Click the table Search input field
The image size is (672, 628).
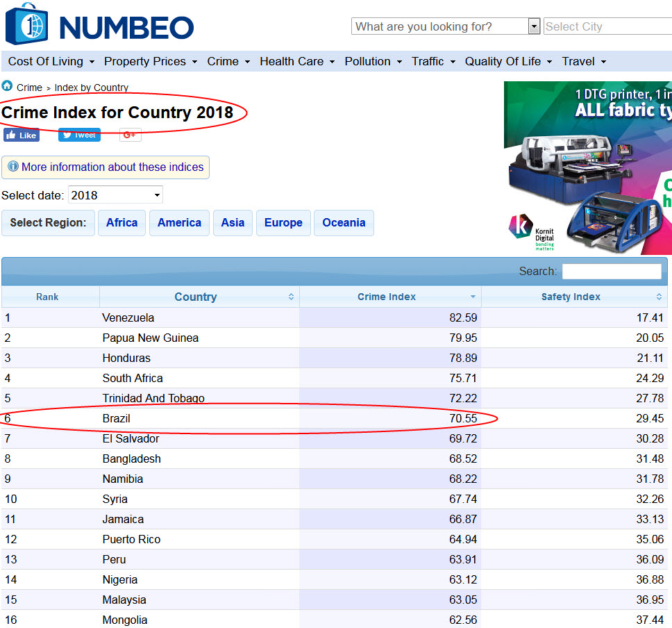(x=611, y=271)
